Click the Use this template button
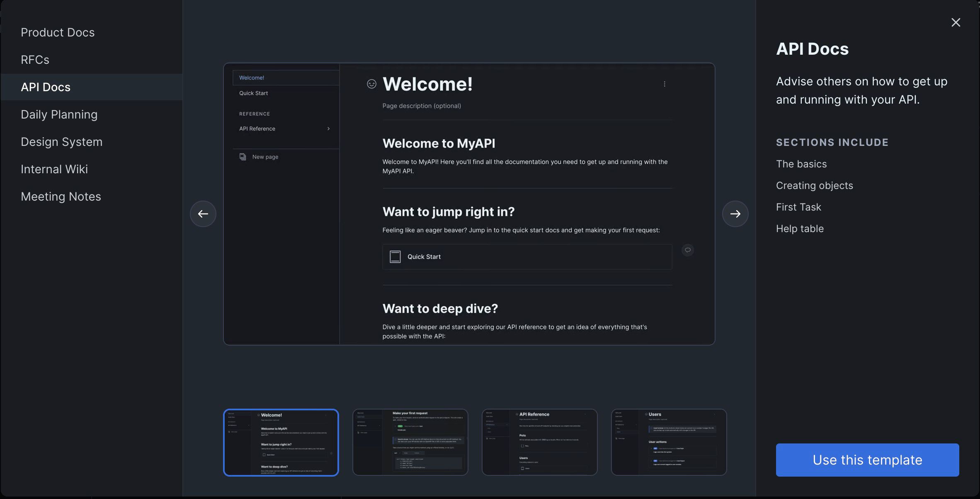Viewport: 980px width, 499px height. [x=867, y=460]
